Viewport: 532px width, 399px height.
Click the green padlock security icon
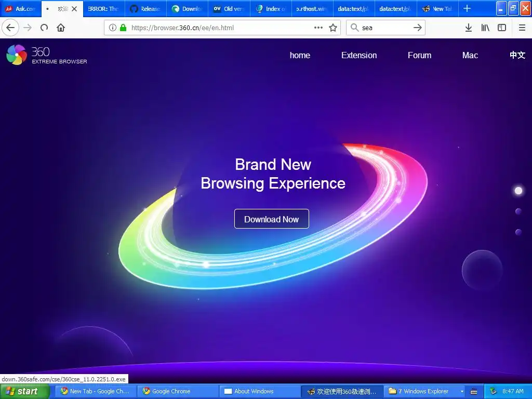point(123,28)
